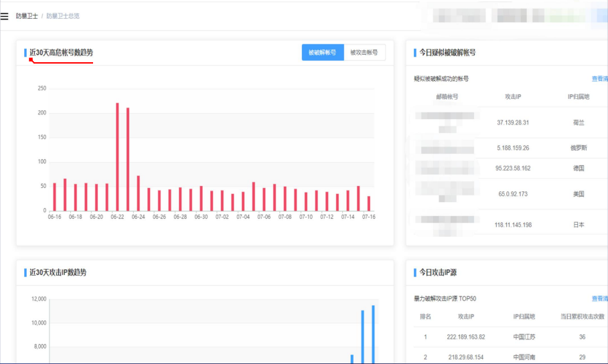The width and height of the screenshot is (608, 364).
Task: Click the last red bar at 07-16
Action: (368, 203)
